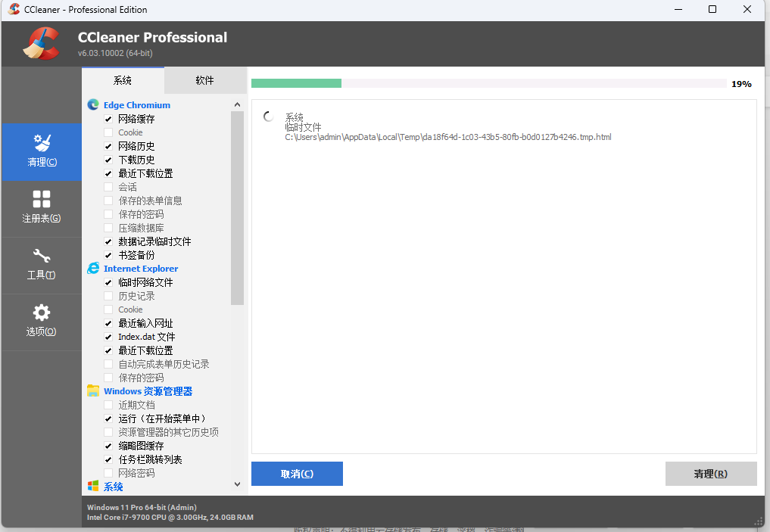Enable Edge Chromium Cookie checkbox
The width and height of the screenshot is (770, 532).
(108, 132)
